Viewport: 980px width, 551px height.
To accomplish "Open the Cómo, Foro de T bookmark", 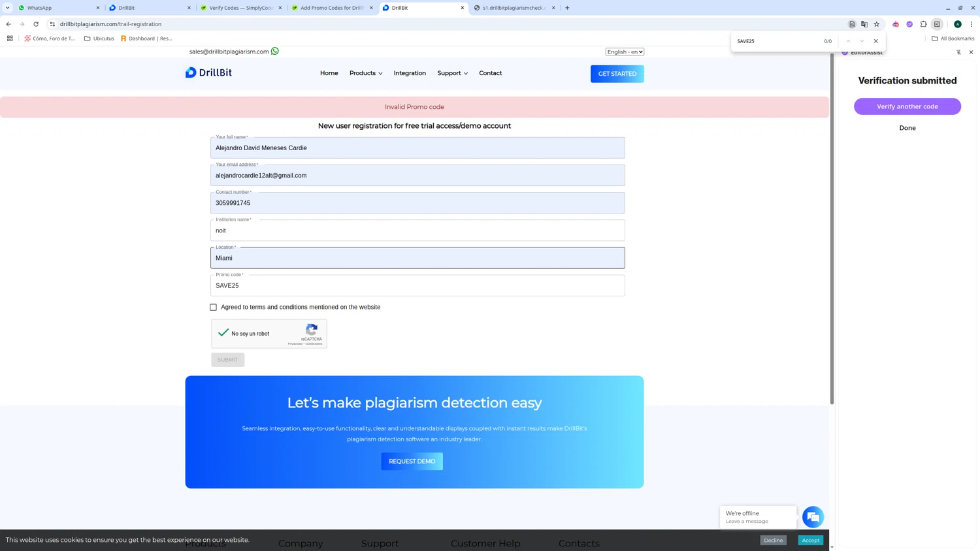I will coord(50,39).
